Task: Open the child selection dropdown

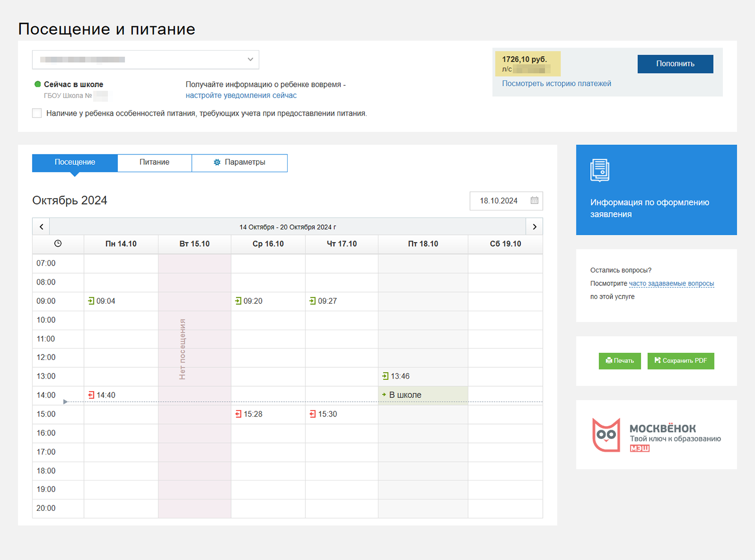Action: tap(146, 60)
